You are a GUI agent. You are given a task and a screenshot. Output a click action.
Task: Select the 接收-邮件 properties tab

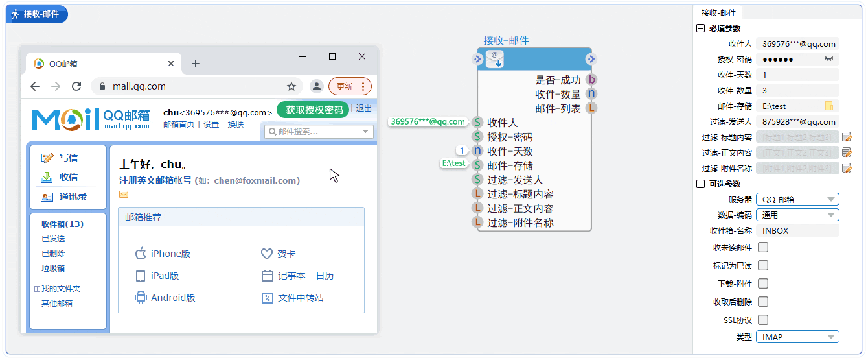pyautogui.click(x=718, y=12)
